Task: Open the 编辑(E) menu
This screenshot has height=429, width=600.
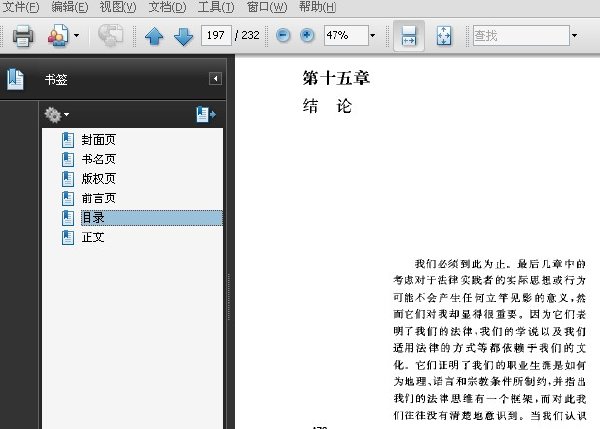Action: coord(70,7)
